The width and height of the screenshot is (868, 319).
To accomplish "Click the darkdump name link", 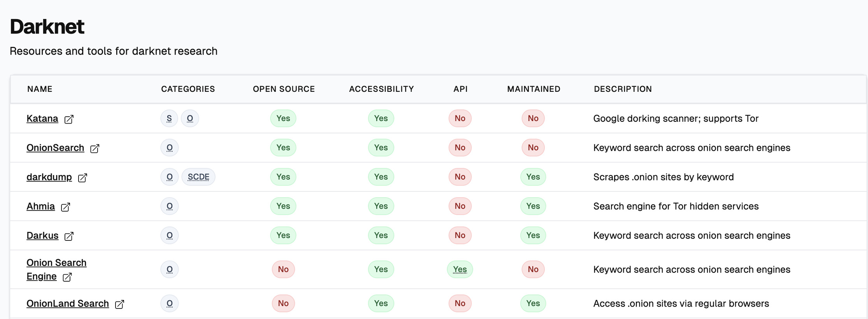I will click(49, 177).
